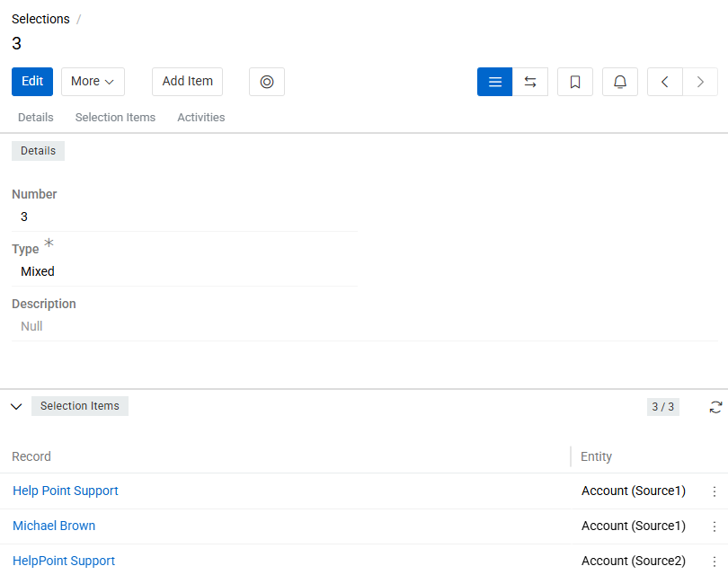Go to previous record arrow
Screen dimensions: 728x575
click(x=665, y=82)
